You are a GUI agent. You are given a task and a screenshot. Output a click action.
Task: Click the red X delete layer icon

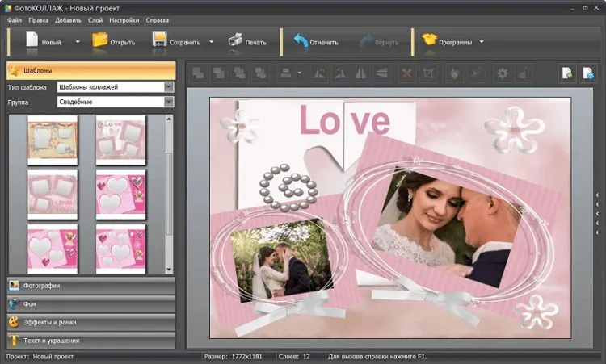407,73
